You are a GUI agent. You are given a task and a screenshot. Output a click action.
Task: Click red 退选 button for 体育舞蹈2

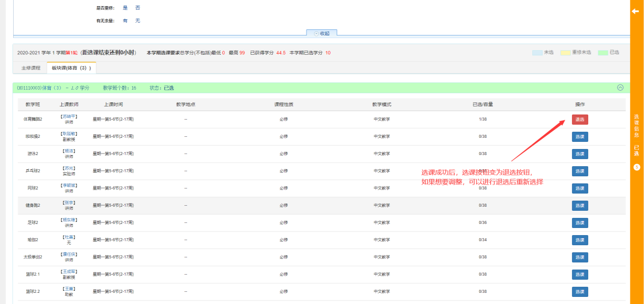[x=580, y=120]
